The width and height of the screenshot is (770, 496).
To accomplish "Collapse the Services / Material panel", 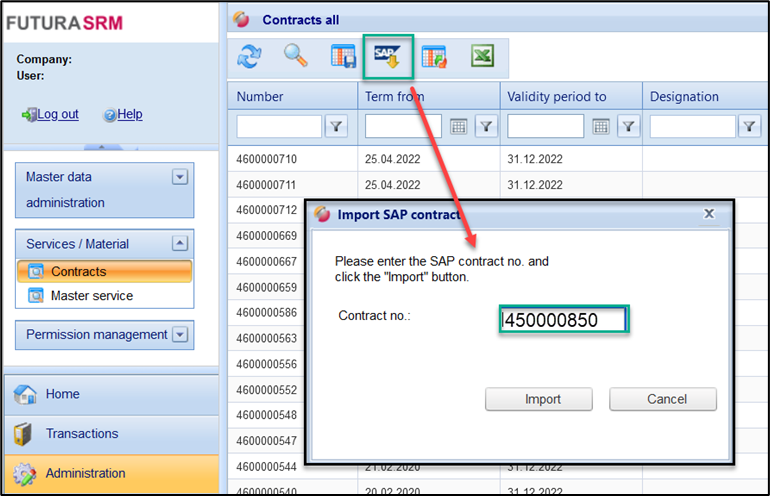I will pos(180,243).
